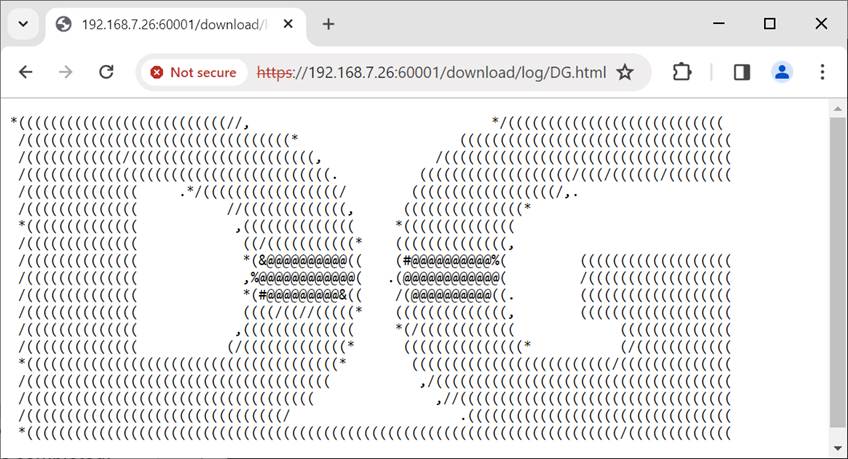Click the Not secure site info chip
The image size is (848, 459).
coord(194,72)
